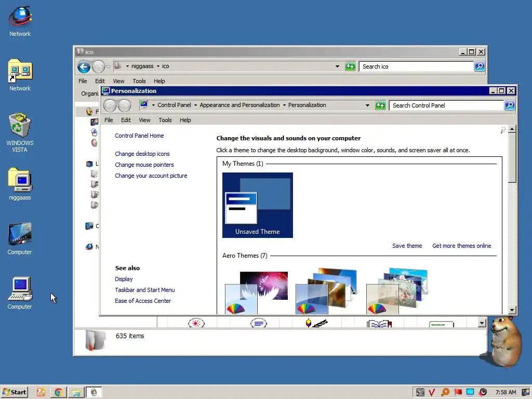Select the Computer monitor icon in the ico navigation pane
The width and height of the screenshot is (532, 399).
89,225
